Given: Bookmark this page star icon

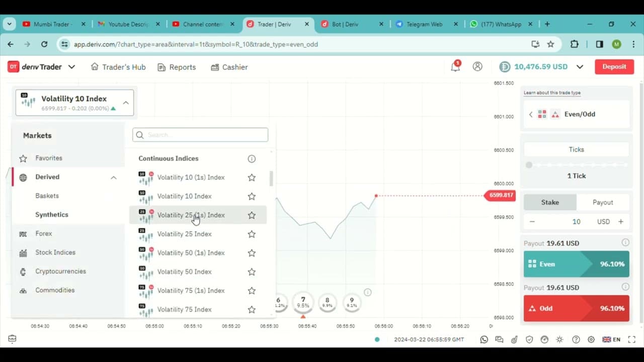Looking at the screenshot, I should (x=550, y=44).
